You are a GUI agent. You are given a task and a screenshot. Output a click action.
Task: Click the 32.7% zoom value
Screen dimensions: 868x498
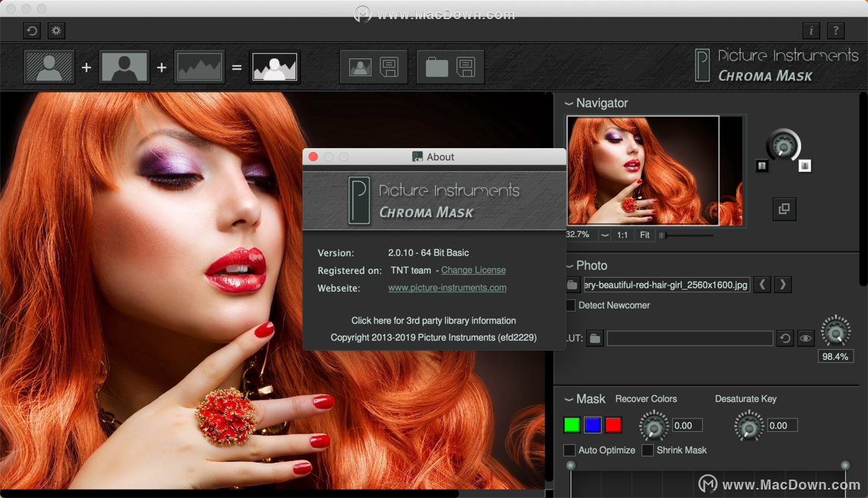[x=577, y=235]
